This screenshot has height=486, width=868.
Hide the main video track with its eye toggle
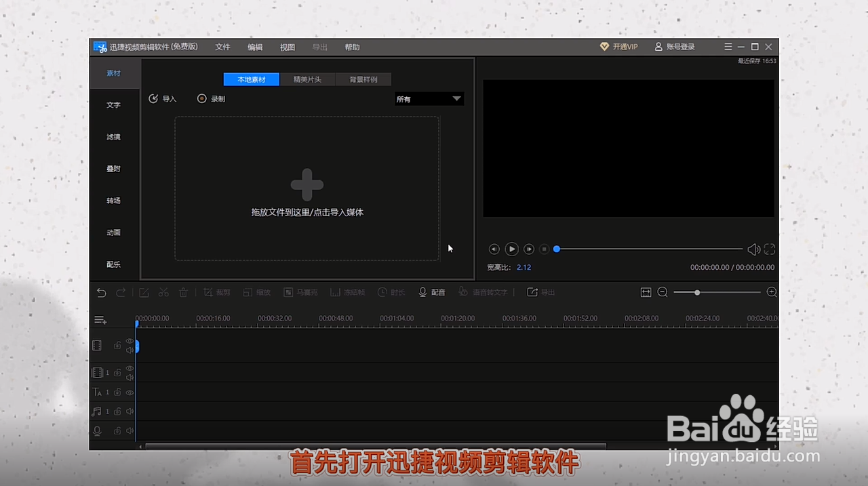(x=130, y=342)
